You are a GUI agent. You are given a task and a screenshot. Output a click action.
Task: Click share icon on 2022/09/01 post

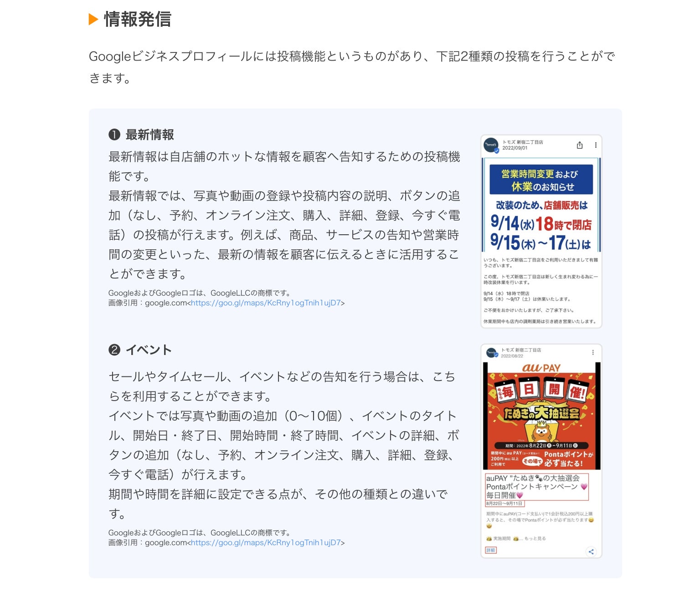(x=580, y=145)
